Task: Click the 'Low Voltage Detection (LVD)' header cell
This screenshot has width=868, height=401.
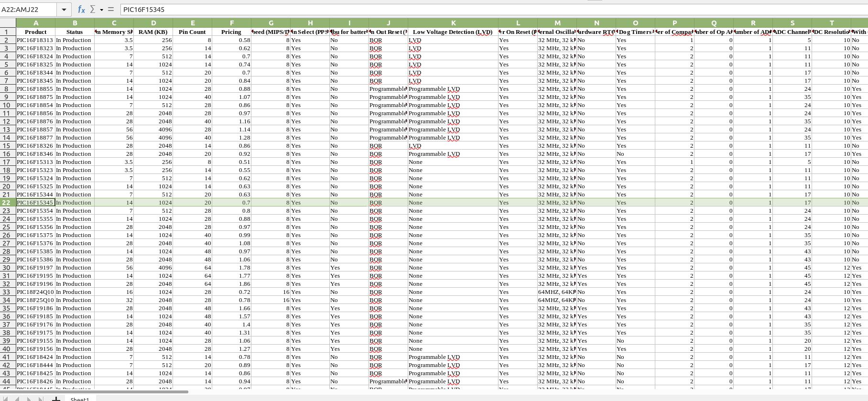Action: point(453,32)
